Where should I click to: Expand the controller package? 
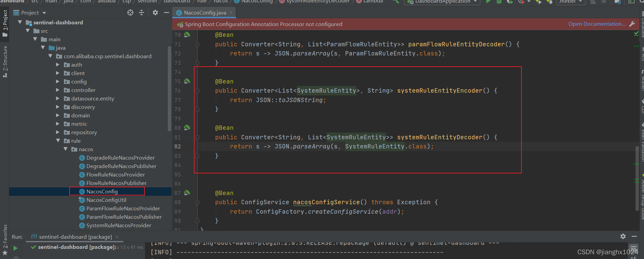point(58,90)
